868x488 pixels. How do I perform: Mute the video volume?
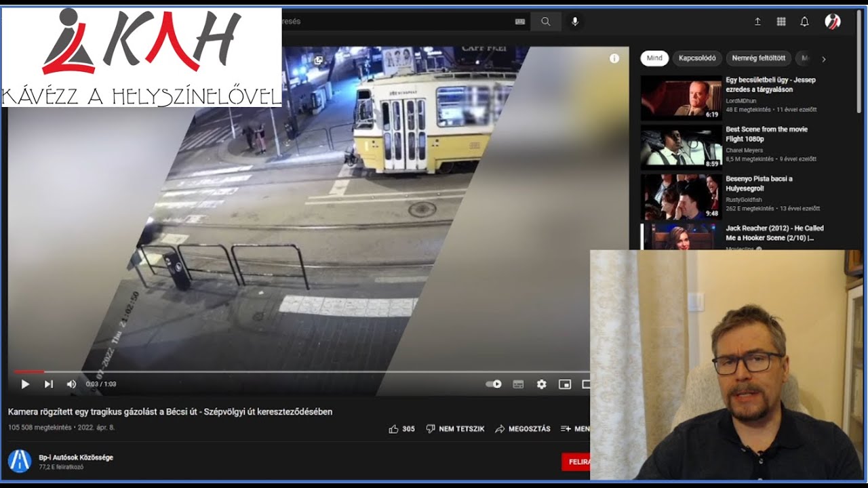point(71,384)
